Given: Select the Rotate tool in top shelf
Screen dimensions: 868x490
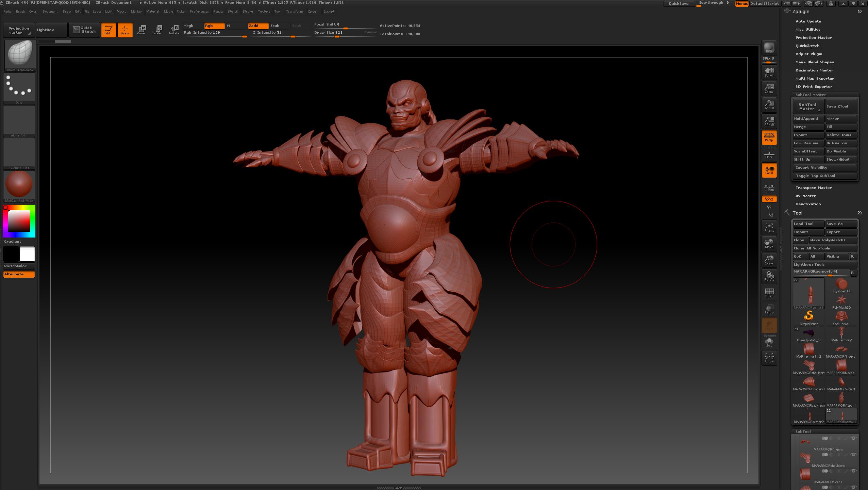Looking at the screenshot, I should 174,30.
